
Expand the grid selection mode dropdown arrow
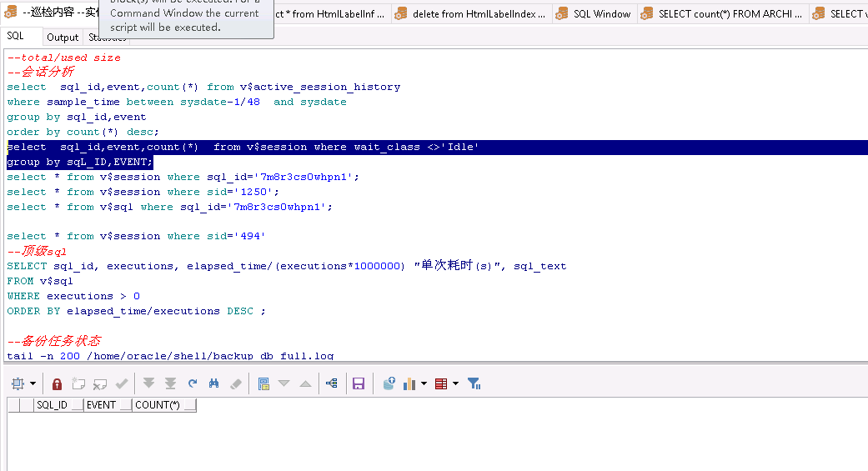pyautogui.click(x=33, y=384)
